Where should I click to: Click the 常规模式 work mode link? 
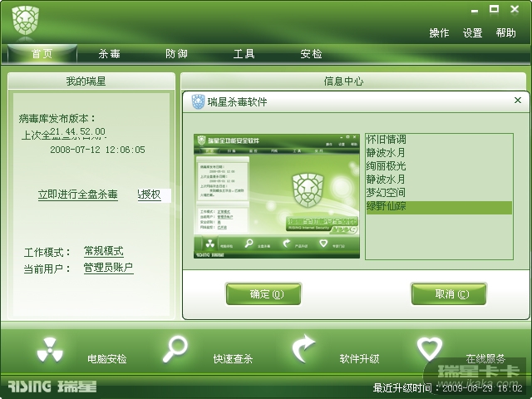(103, 251)
